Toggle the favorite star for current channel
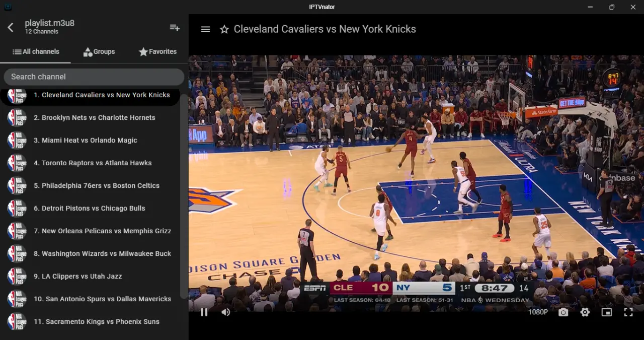Screen dimensions: 644x340 [224, 29]
